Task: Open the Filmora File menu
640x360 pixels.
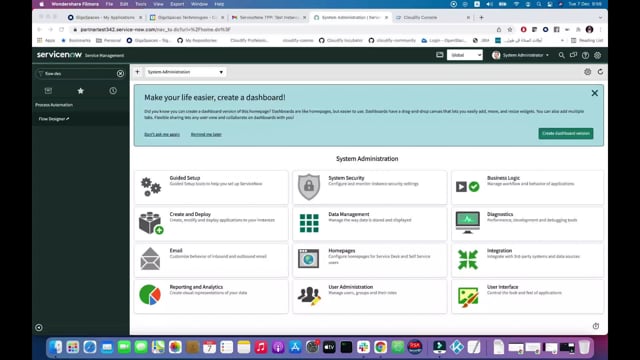Action: [109, 4]
